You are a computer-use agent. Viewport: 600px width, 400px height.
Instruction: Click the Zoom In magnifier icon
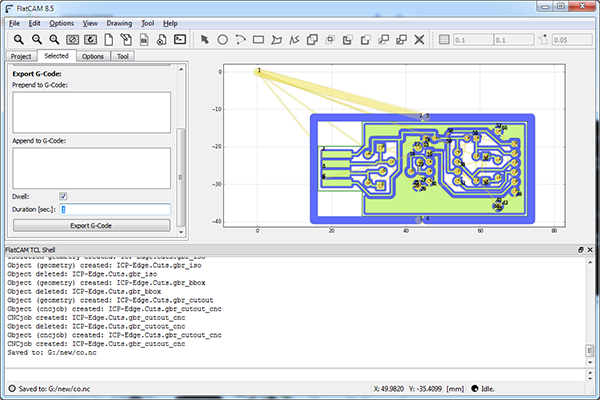[54, 39]
